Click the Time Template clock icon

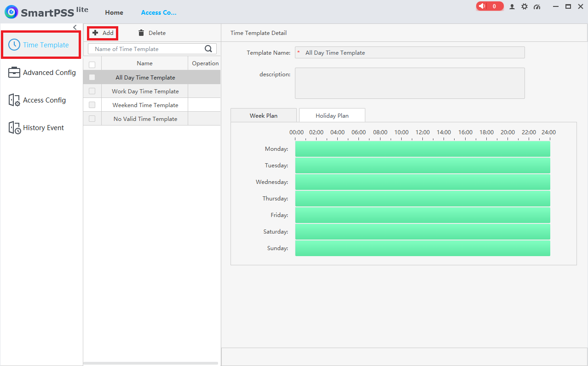(14, 45)
